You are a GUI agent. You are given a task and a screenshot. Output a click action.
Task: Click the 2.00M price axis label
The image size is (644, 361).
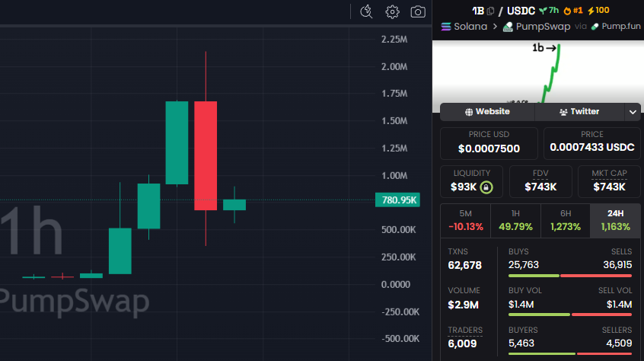point(394,66)
